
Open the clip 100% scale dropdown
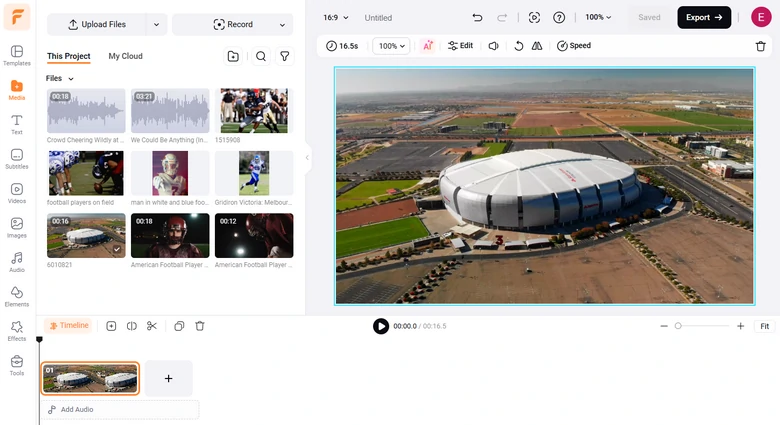click(x=391, y=46)
